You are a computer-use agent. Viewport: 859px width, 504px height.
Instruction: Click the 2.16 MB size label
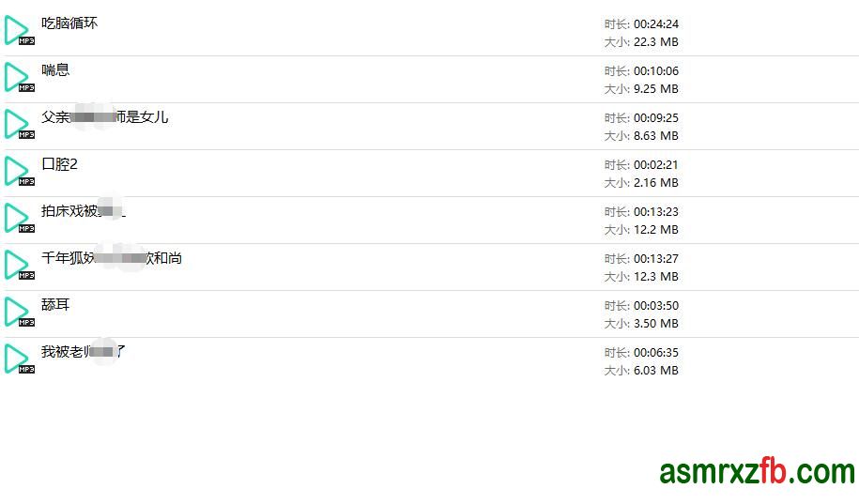click(x=655, y=183)
